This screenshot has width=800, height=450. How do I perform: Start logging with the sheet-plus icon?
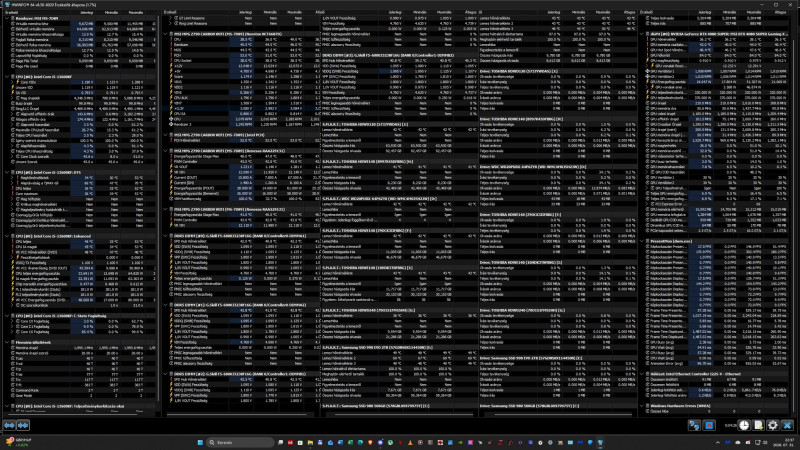pyautogui.click(x=758, y=425)
